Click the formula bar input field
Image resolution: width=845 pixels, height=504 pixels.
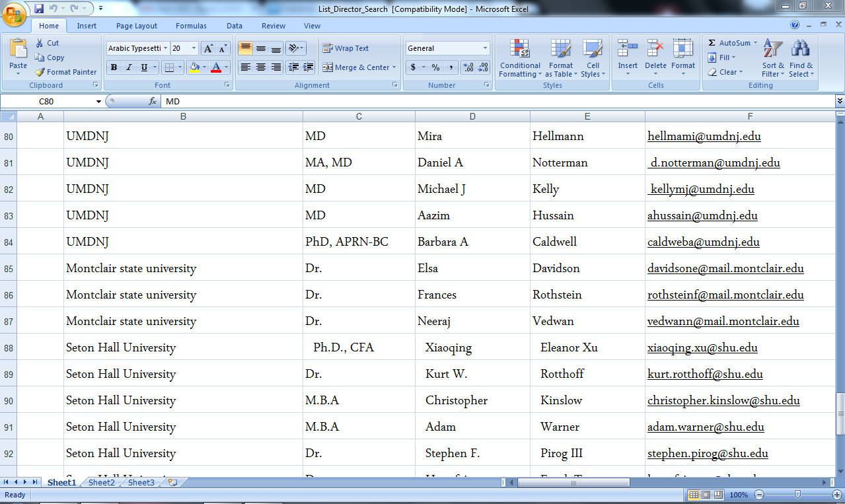[497, 102]
